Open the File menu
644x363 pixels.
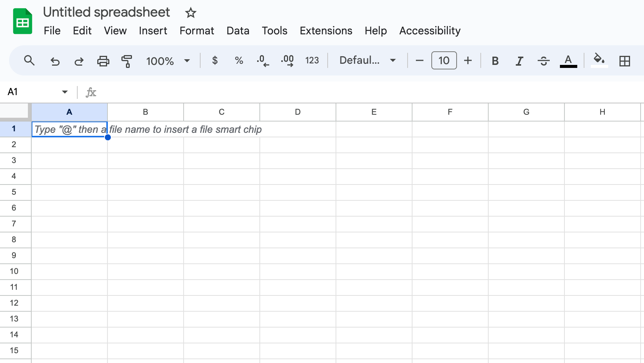tap(52, 31)
